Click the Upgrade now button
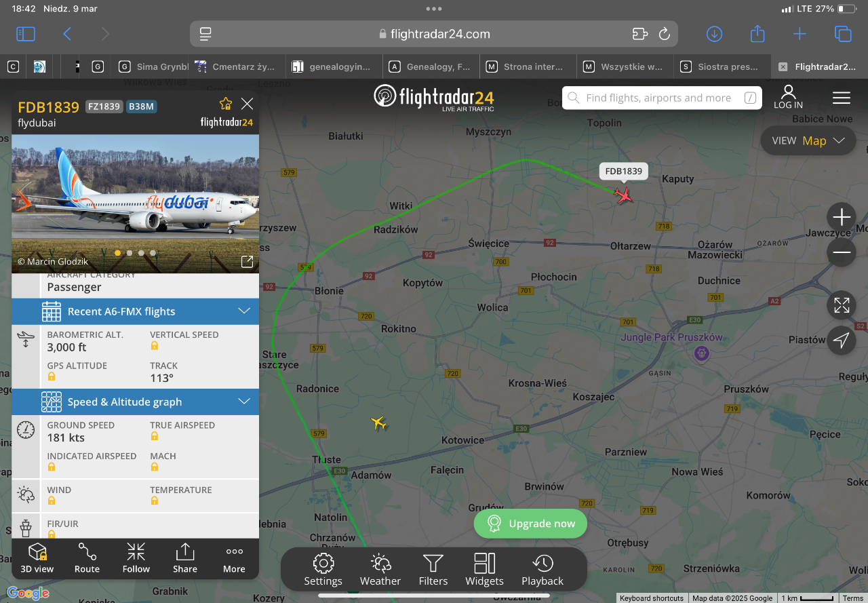This screenshot has height=603, width=868. pos(530,524)
